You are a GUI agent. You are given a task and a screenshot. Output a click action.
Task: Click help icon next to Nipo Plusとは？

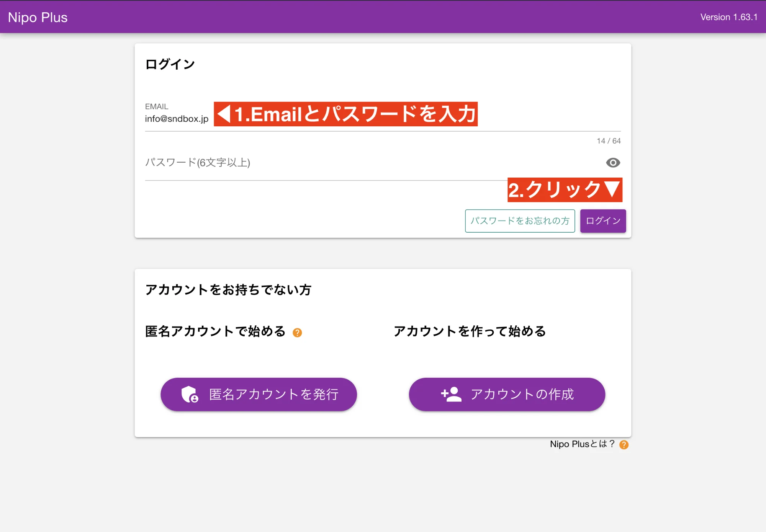point(624,445)
